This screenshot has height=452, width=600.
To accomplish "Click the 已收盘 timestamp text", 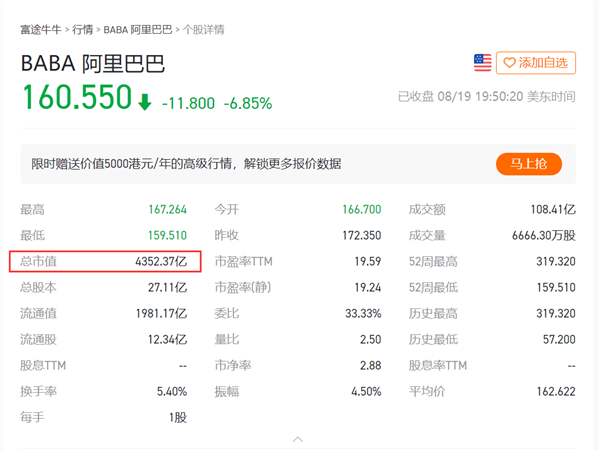I will tap(486, 97).
